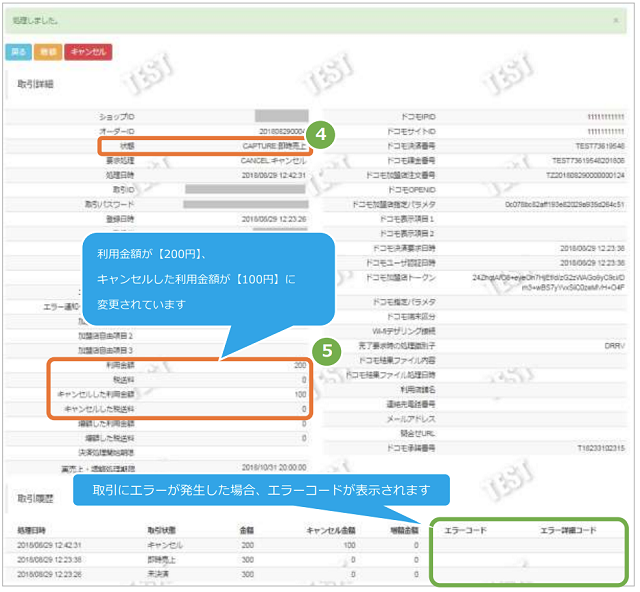640x592 pixels.
Task: Click the エラーコード column header
Action: point(464,530)
